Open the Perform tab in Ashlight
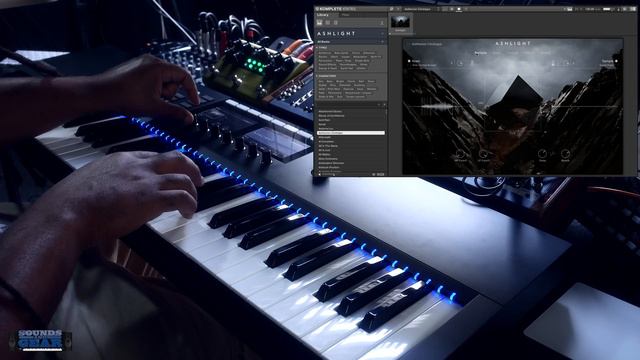The height and width of the screenshot is (360, 640). pos(481,53)
